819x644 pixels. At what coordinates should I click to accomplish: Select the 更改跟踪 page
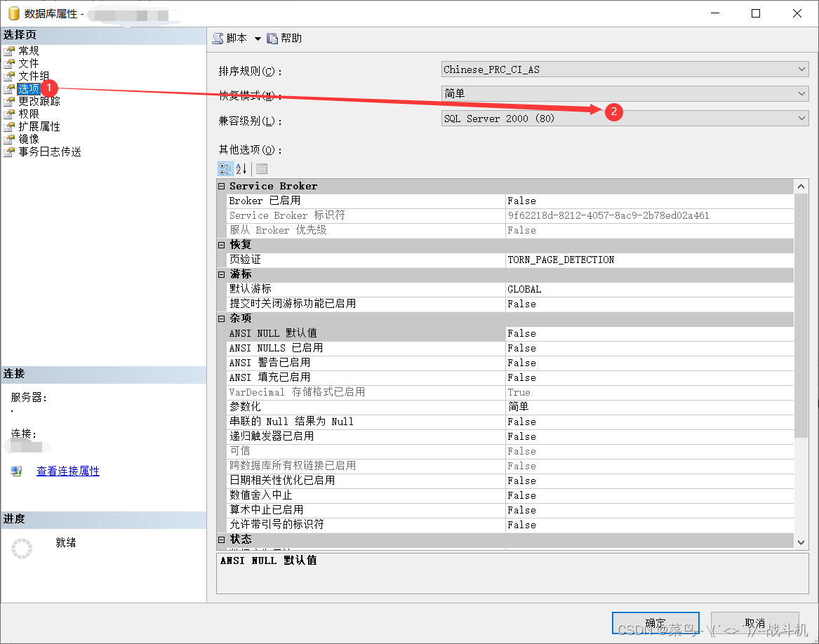[x=39, y=101]
